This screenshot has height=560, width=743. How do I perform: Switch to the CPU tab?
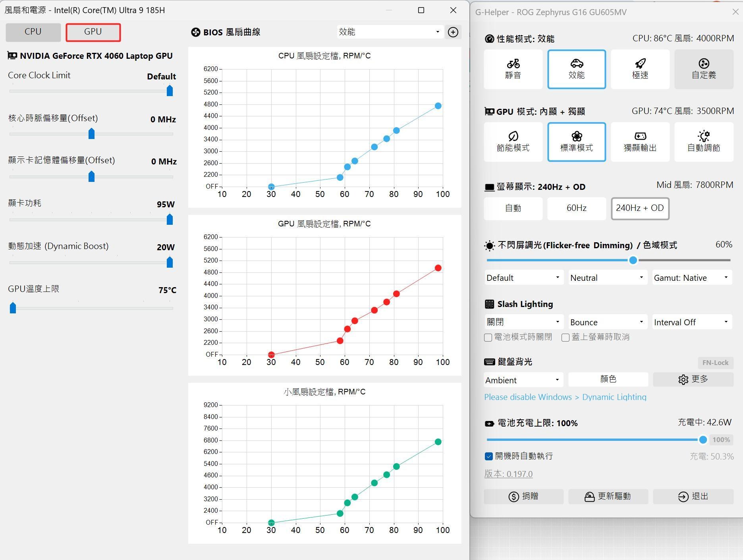pos(33,32)
